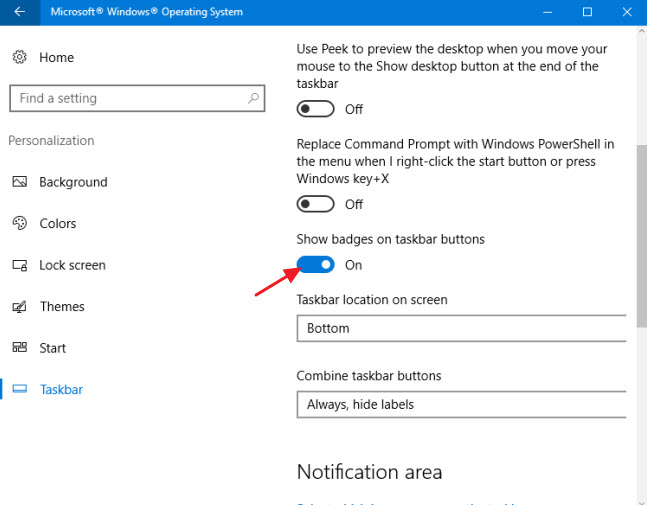
Task: Click the Home gear icon
Action: tap(19, 57)
